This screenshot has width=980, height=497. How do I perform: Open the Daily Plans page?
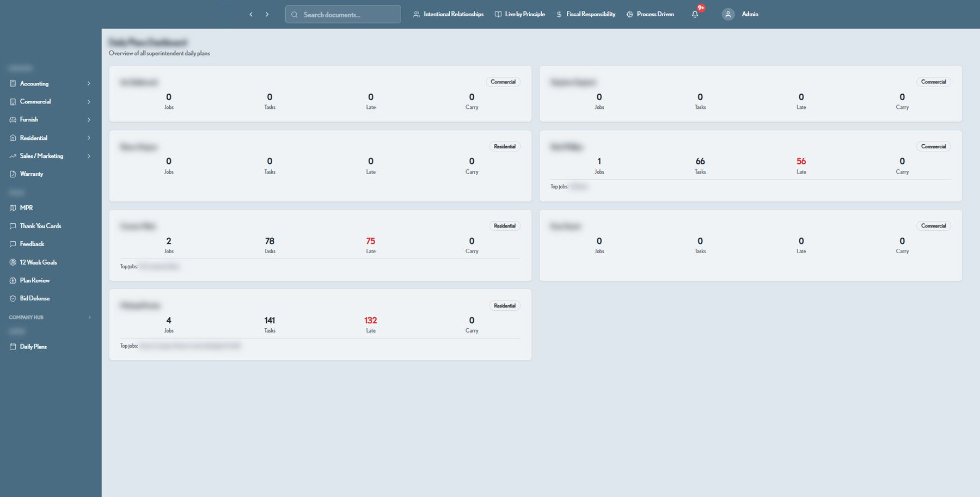tap(51, 347)
